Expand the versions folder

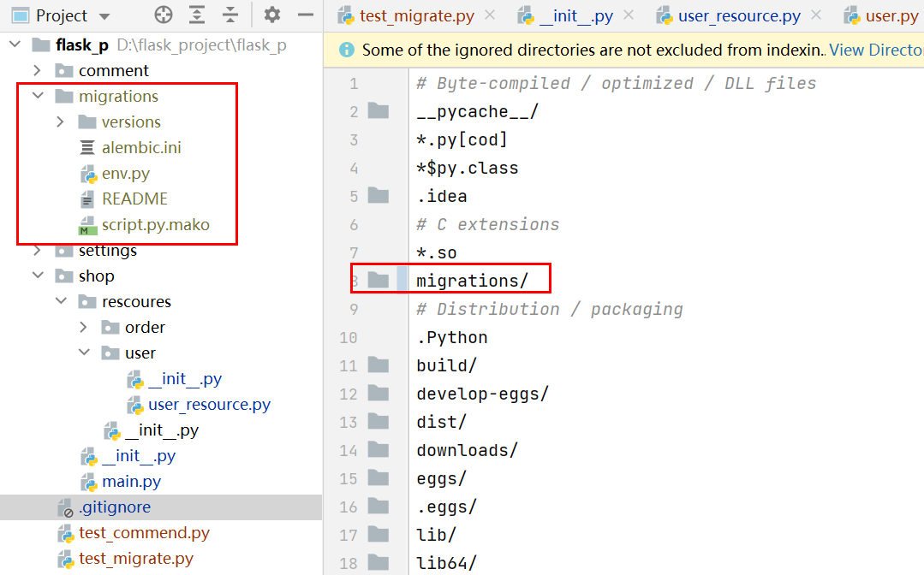(60, 122)
